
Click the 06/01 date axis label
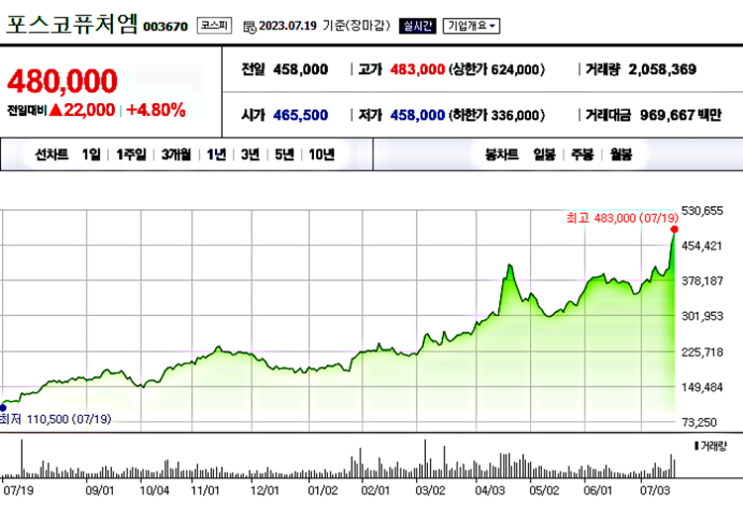point(598,490)
